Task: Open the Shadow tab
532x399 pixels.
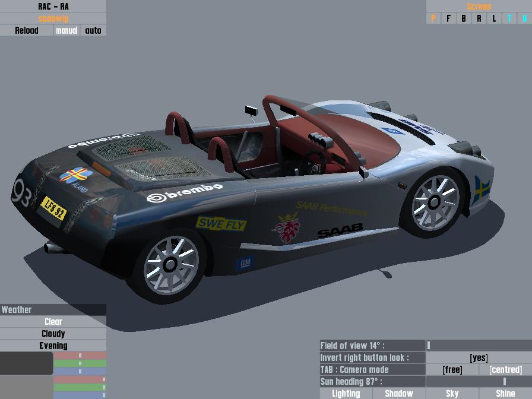Action: coord(399,394)
